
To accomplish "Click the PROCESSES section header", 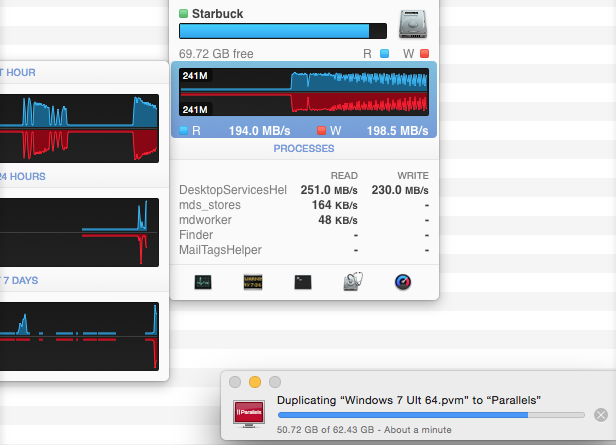I will point(304,148).
